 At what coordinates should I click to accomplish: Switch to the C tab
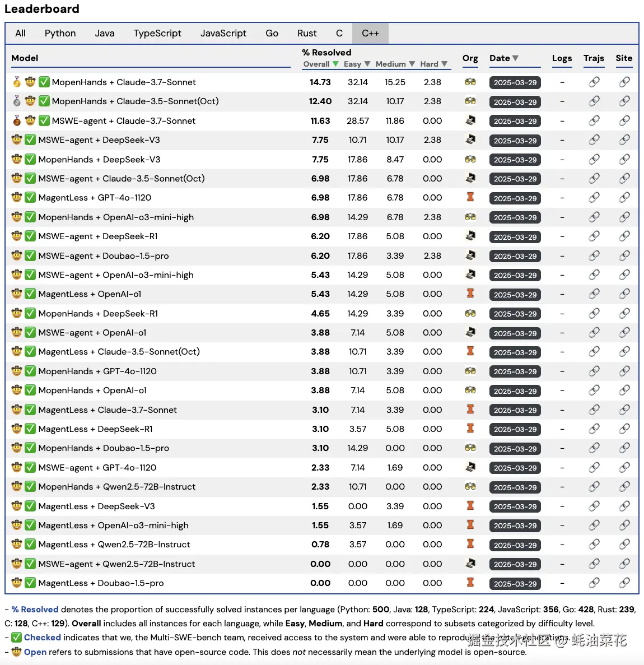tap(339, 33)
